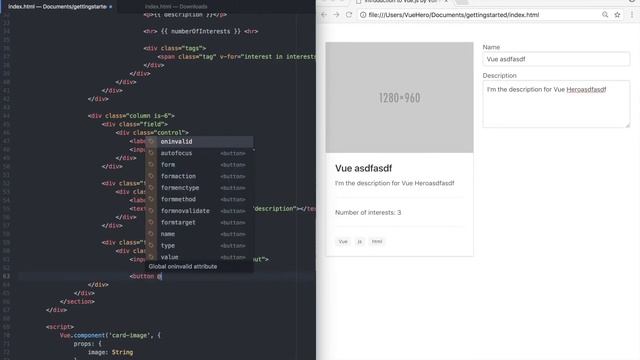Viewport: 640px width, 360px height.
Task: Click the Number of interests: 3 text
Action: tap(368, 213)
